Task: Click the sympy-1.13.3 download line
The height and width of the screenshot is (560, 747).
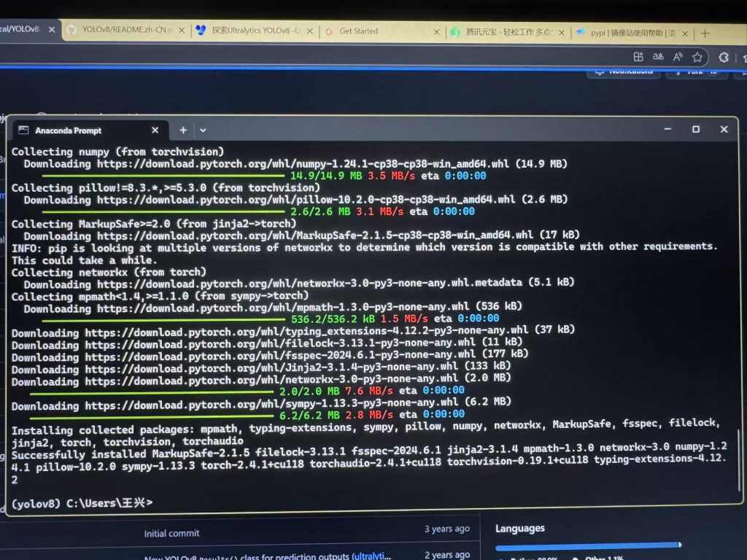Action: click(x=261, y=404)
